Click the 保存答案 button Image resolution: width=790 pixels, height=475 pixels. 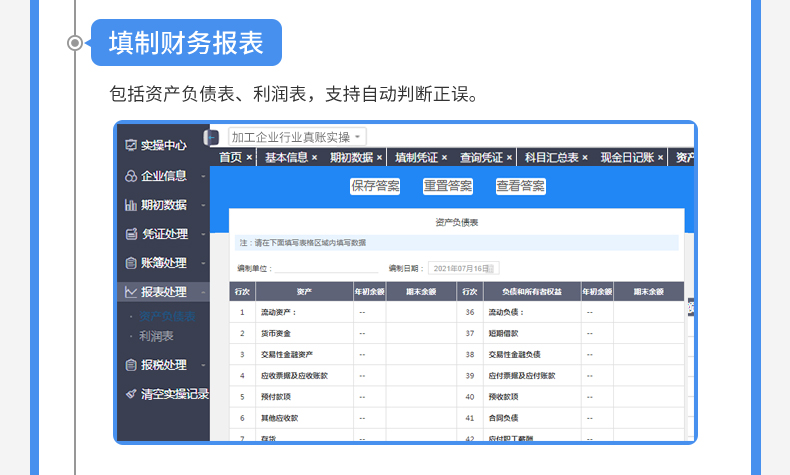(x=375, y=186)
